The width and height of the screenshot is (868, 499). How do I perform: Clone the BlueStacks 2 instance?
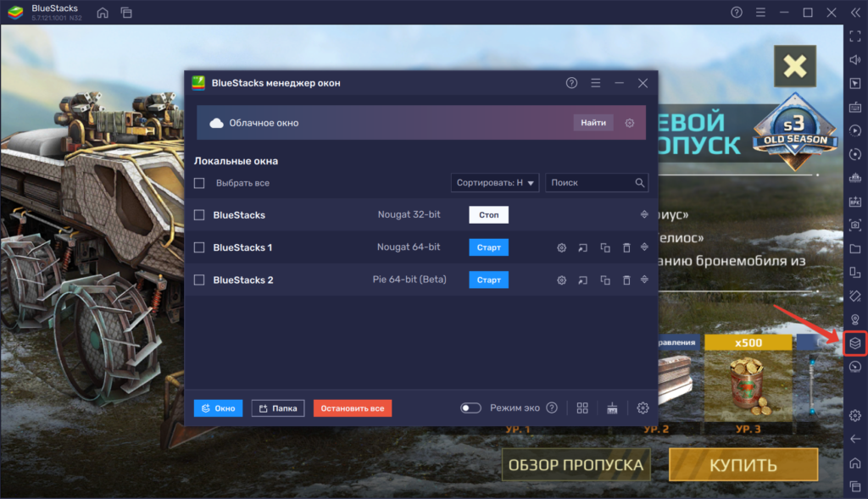(605, 280)
